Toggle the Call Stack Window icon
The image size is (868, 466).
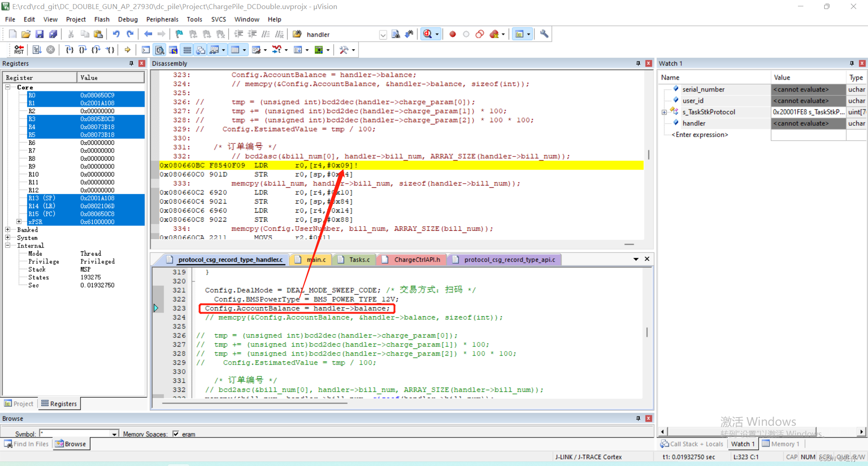coord(201,50)
